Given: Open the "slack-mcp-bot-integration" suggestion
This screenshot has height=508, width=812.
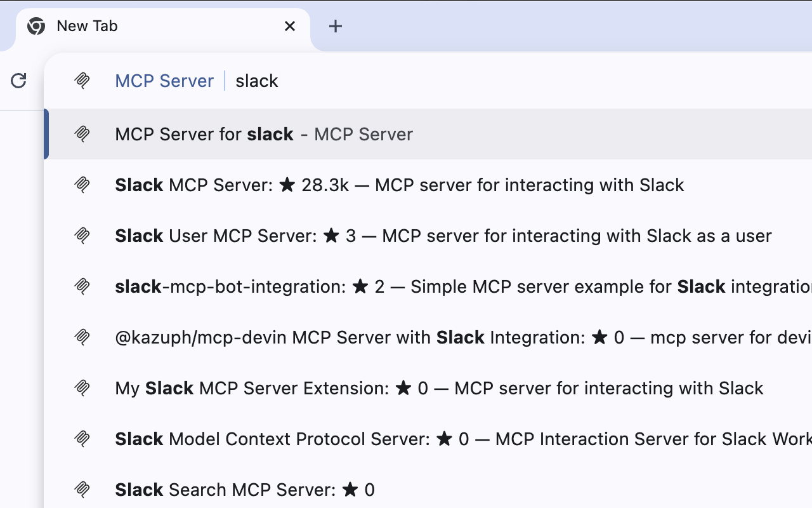Looking at the screenshot, I should point(444,286).
